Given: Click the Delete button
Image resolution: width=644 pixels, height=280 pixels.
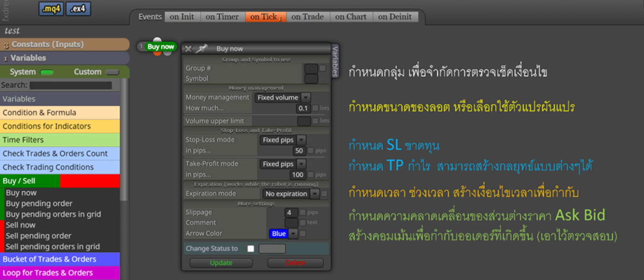Looking at the screenshot, I should [295, 263].
